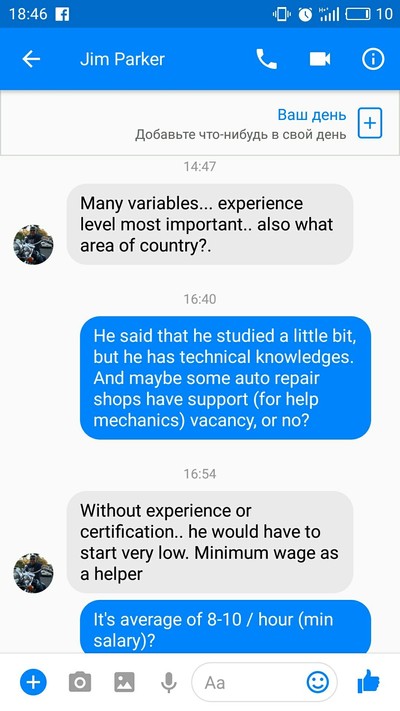Open the emoji smiley picker
Image resolution: width=400 pixels, height=711 pixels.
pos(317,682)
